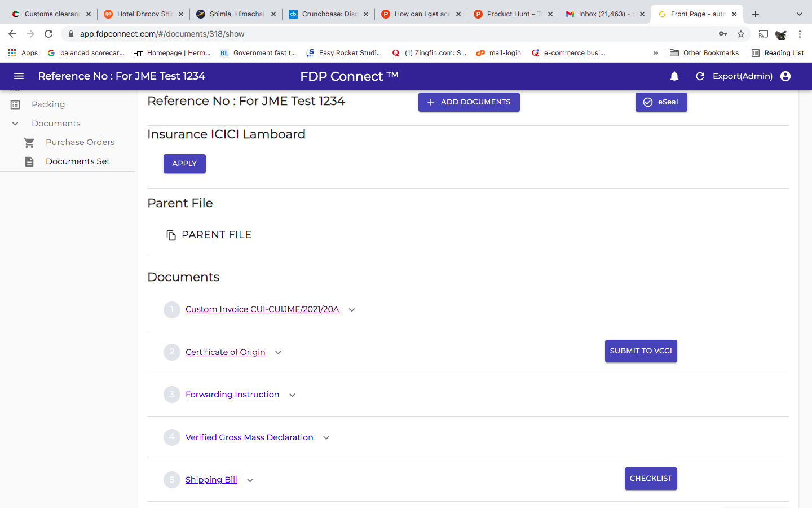
Task: Click the Parent File copy icon
Action: point(171,235)
